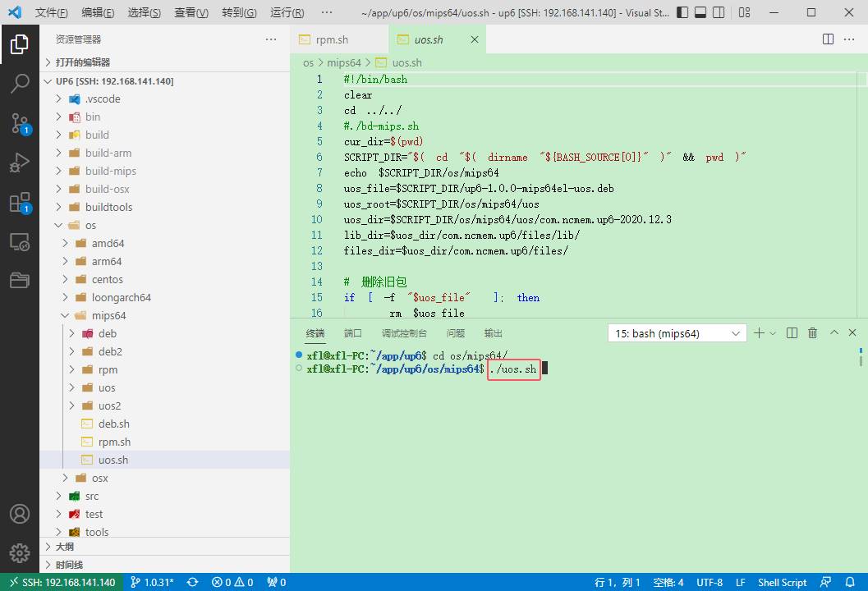Open the terminal selector dropdown '15: bash (mips64)'
This screenshot has width=868, height=591.
pyautogui.click(x=677, y=333)
